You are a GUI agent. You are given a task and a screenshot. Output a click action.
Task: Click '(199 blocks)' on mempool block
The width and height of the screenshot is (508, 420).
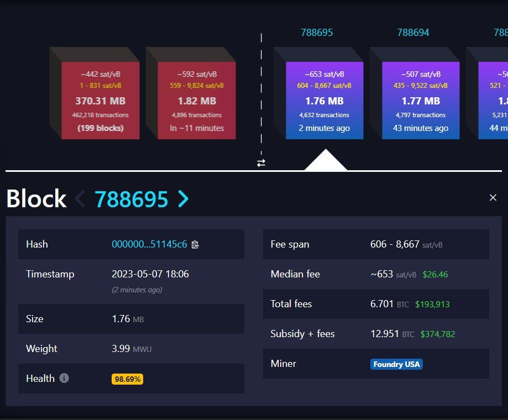[x=101, y=128]
